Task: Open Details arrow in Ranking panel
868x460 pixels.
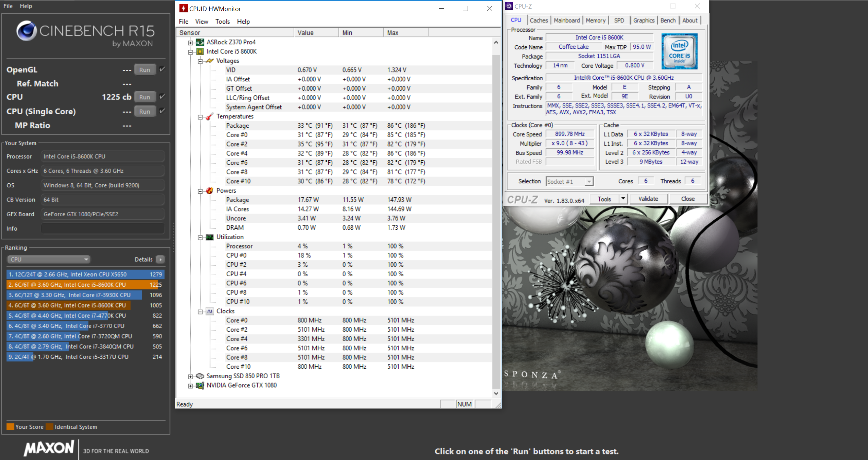Action: click(161, 260)
